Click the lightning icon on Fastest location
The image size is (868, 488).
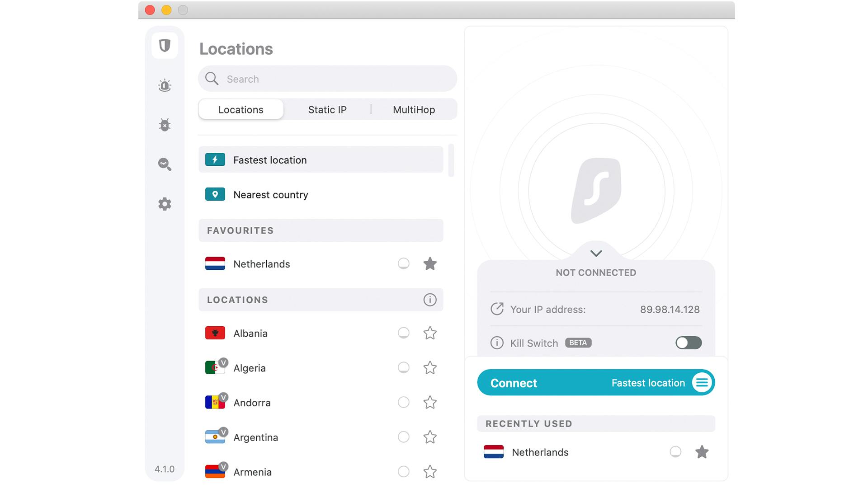pyautogui.click(x=215, y=160)
